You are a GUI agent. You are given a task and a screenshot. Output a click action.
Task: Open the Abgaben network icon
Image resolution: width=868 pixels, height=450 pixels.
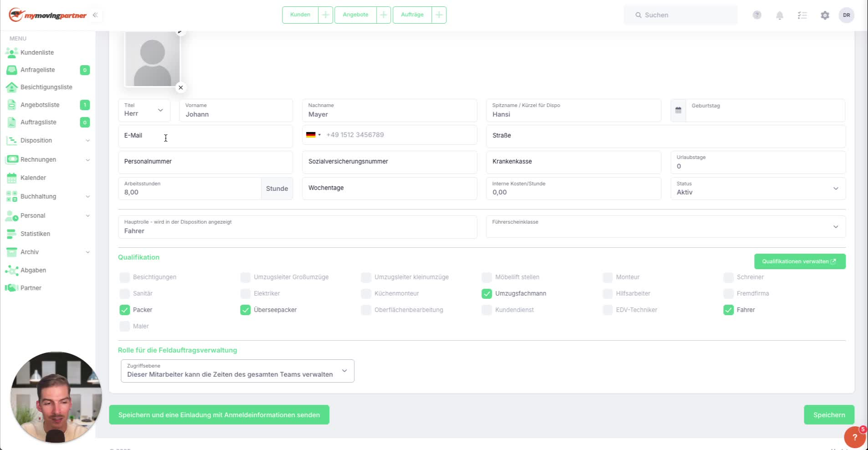[11, 270]
